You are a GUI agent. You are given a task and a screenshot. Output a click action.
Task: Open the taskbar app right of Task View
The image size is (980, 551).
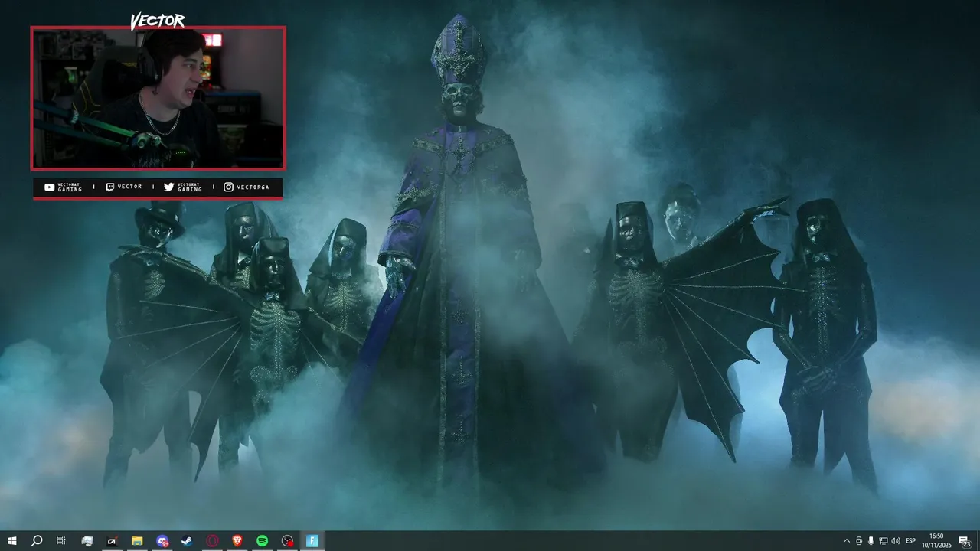click(87, 541)
